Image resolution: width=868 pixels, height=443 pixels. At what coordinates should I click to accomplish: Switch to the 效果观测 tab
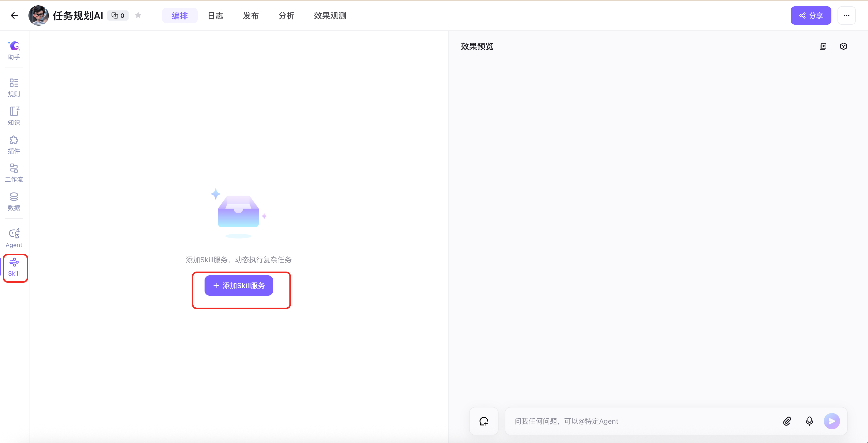(330, 15)
